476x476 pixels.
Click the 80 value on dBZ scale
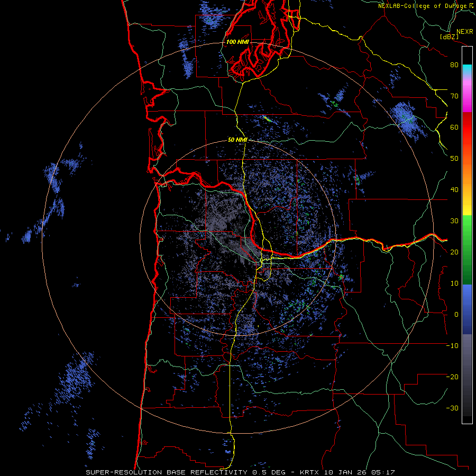(x=454, y=65)
